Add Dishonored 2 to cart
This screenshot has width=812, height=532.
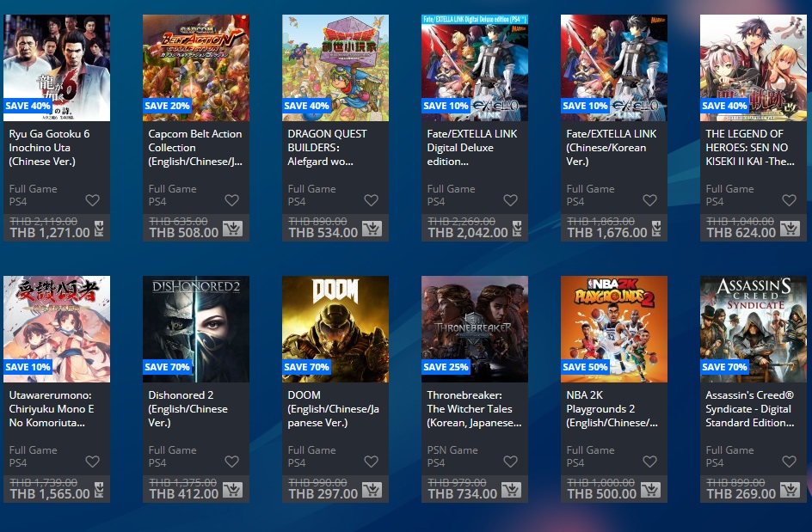pos(232,490)
